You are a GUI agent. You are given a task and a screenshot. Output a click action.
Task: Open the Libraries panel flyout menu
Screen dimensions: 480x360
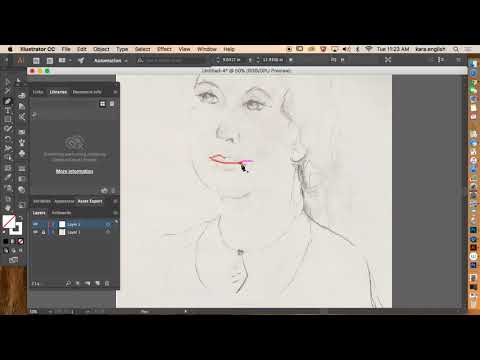[115, 92]
